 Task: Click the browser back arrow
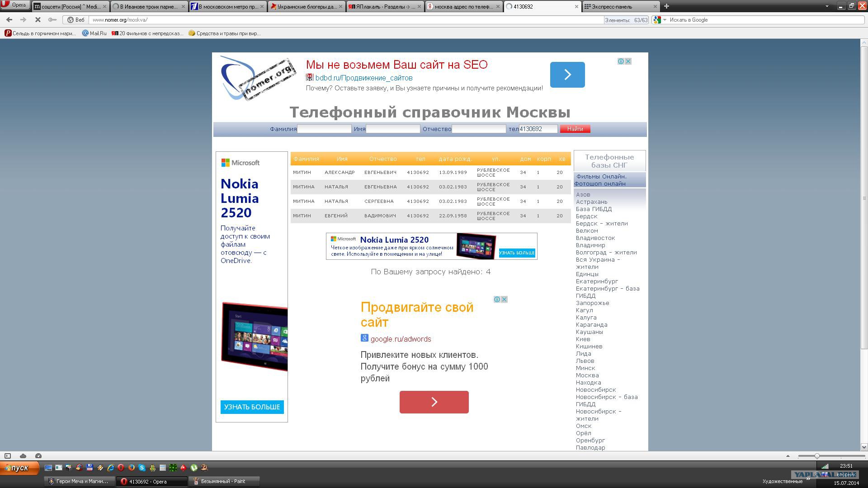(x=9, y=20)
